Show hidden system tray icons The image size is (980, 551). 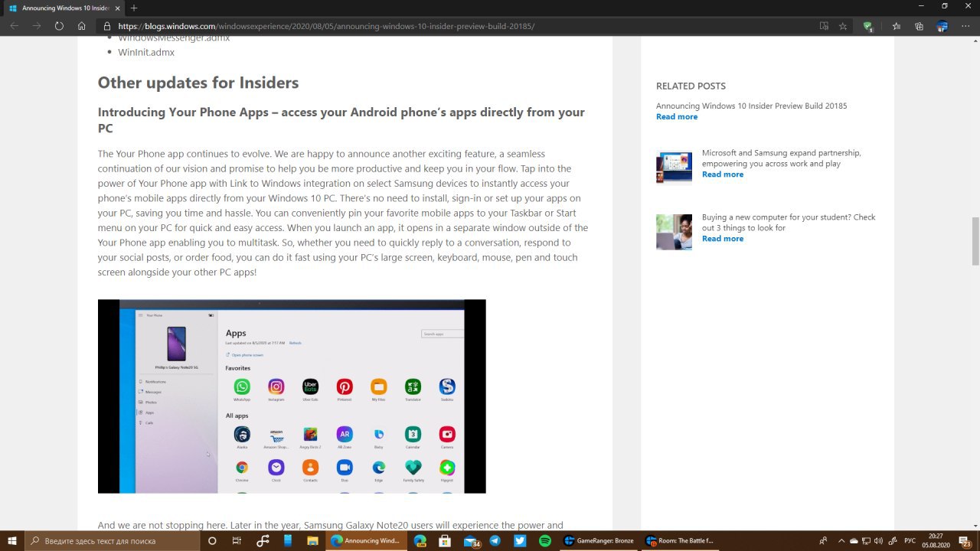[842, 540]
